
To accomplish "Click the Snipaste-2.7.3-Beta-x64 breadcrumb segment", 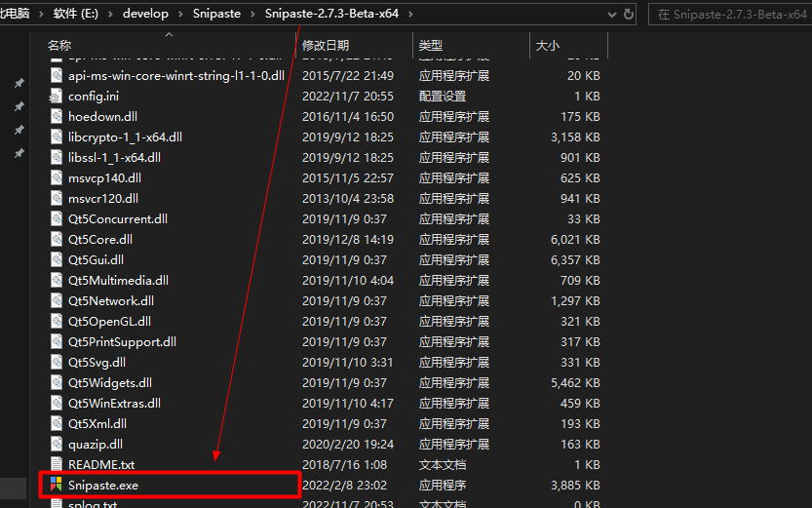I will point(332,14).
